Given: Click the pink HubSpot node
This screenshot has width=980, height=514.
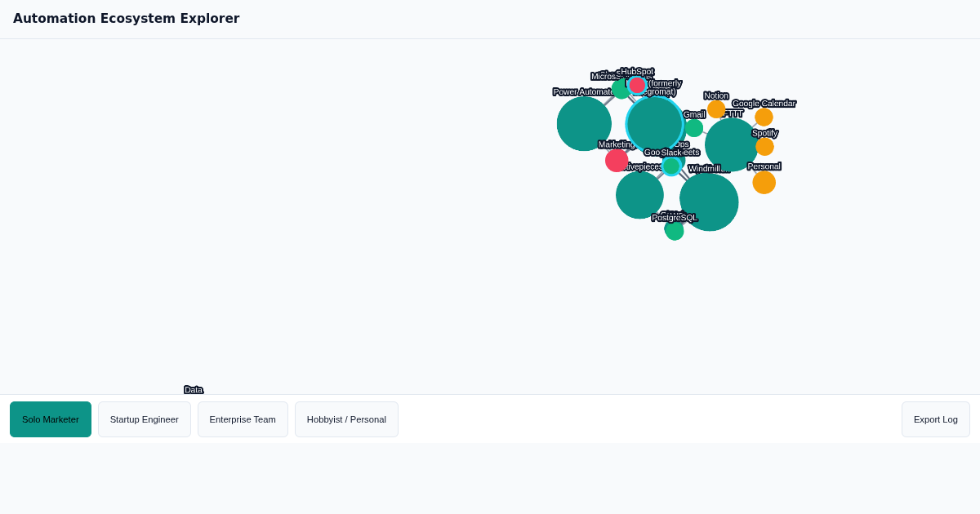Looking at the screenshot, I should pos(637,85).
